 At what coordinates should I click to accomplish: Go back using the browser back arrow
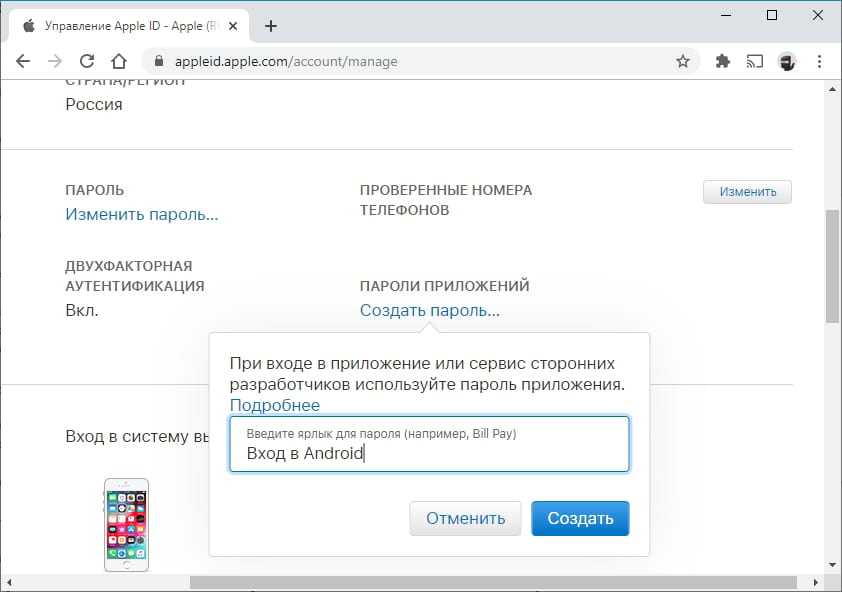[23, 61]
